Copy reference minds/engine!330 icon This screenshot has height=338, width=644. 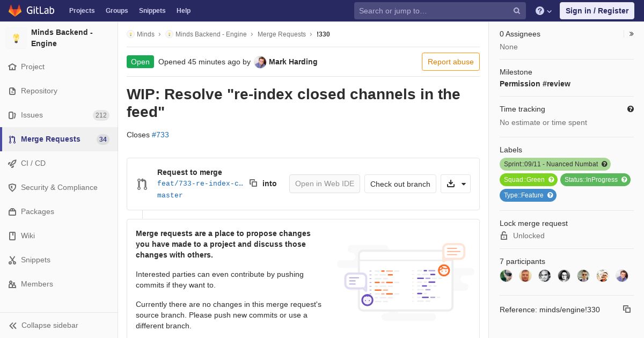click(x=627, y=309)
